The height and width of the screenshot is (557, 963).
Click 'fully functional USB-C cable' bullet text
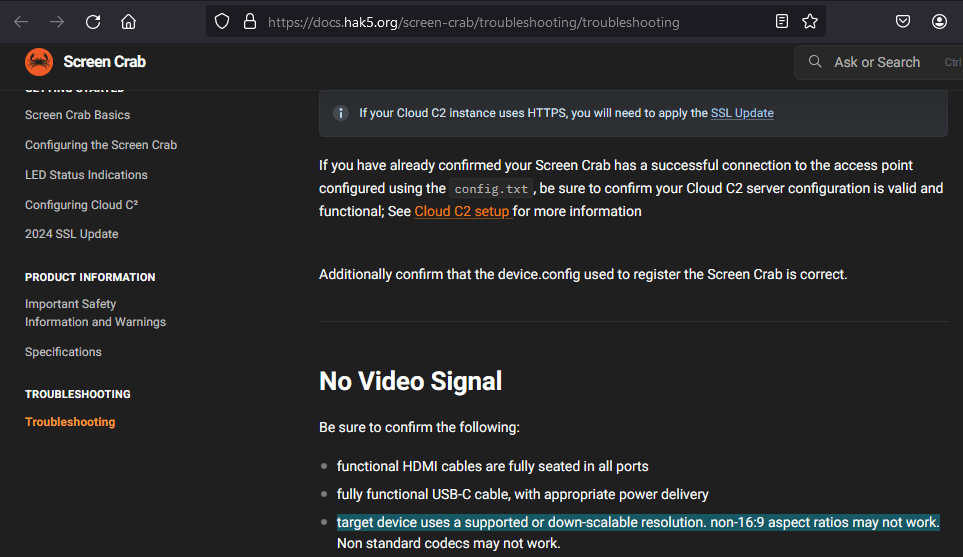click(x=522, y=494)
